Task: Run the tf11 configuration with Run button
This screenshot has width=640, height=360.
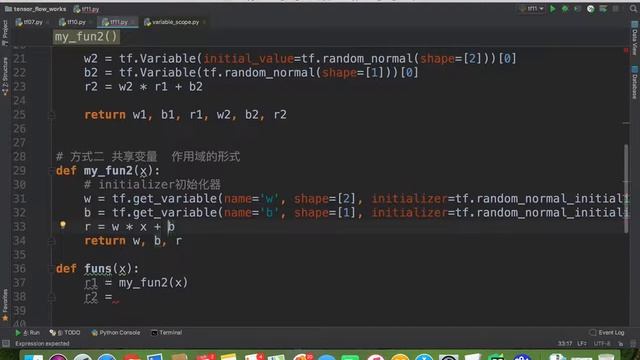Action: click(x=553, y=9)
